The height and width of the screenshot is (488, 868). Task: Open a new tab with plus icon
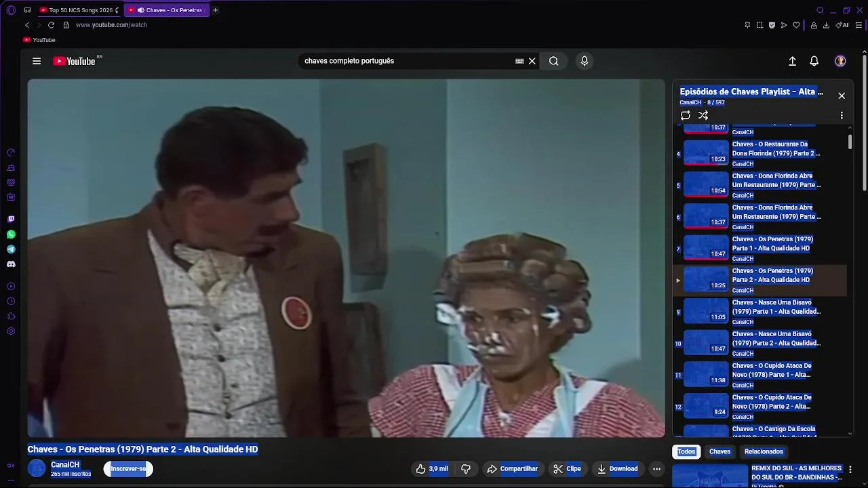[x=215, y=10]
